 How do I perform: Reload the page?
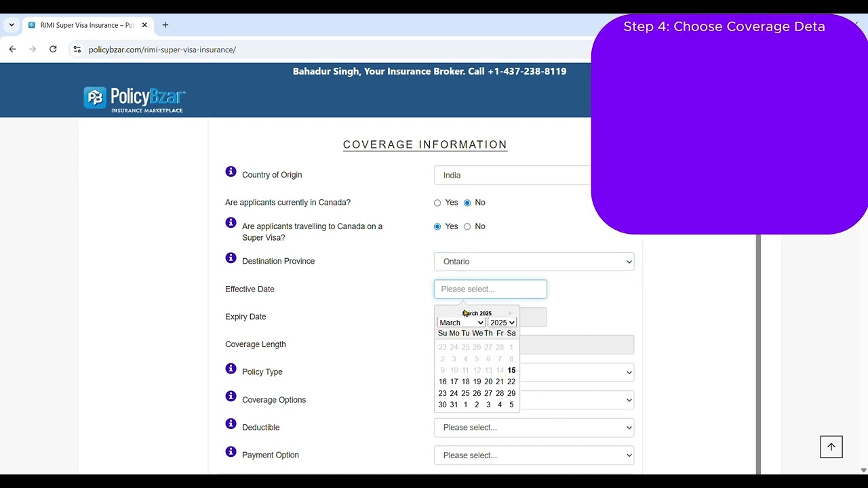(53, 49)
